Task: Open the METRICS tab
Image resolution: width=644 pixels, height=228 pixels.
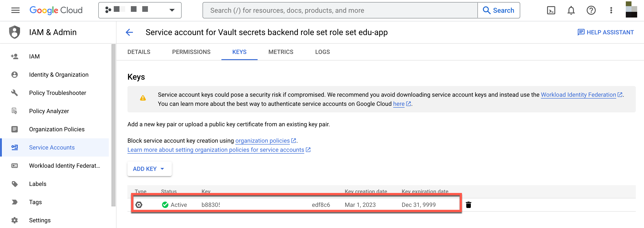Action: point(281,52)
